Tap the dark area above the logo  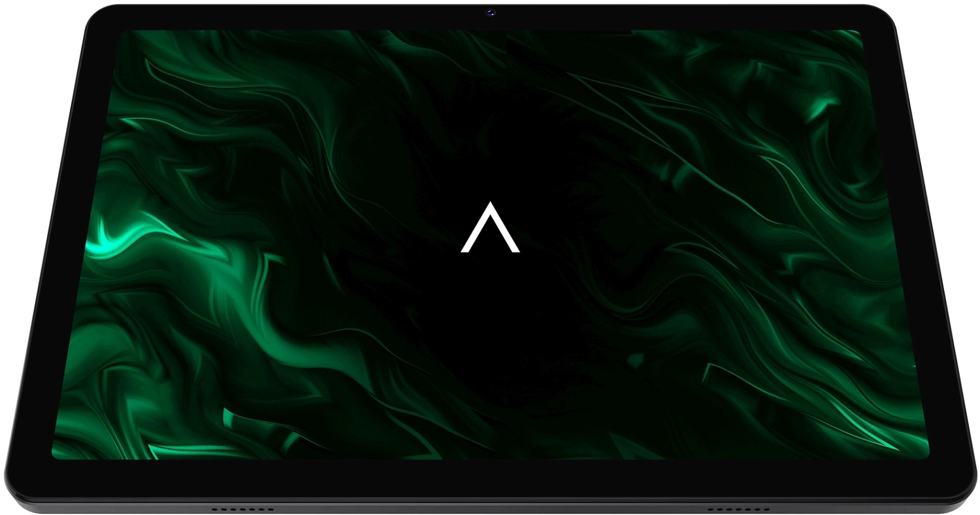click(x=490, y=131)
